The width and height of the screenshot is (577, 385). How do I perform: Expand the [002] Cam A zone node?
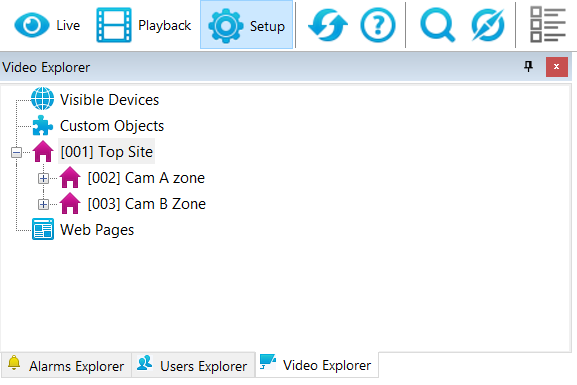click(x=43, y=179)
